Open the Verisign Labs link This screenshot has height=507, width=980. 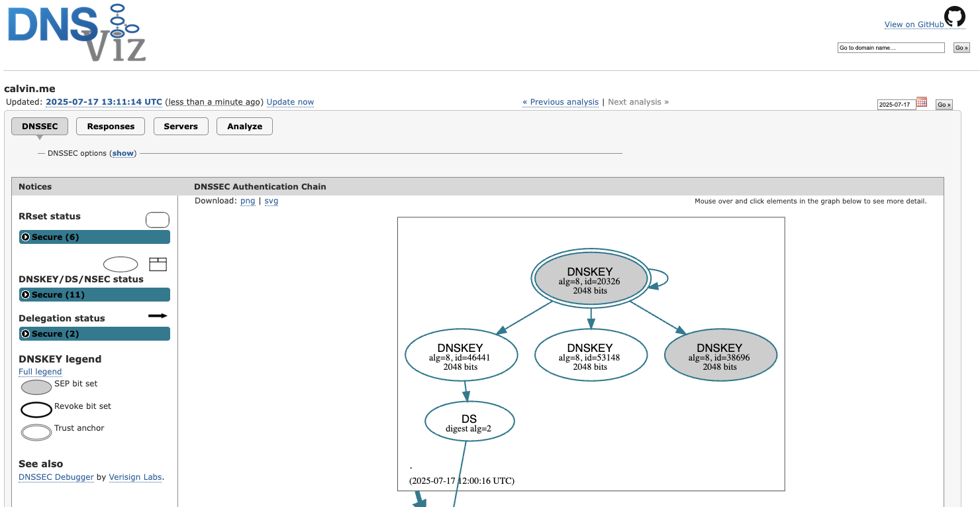135,477
